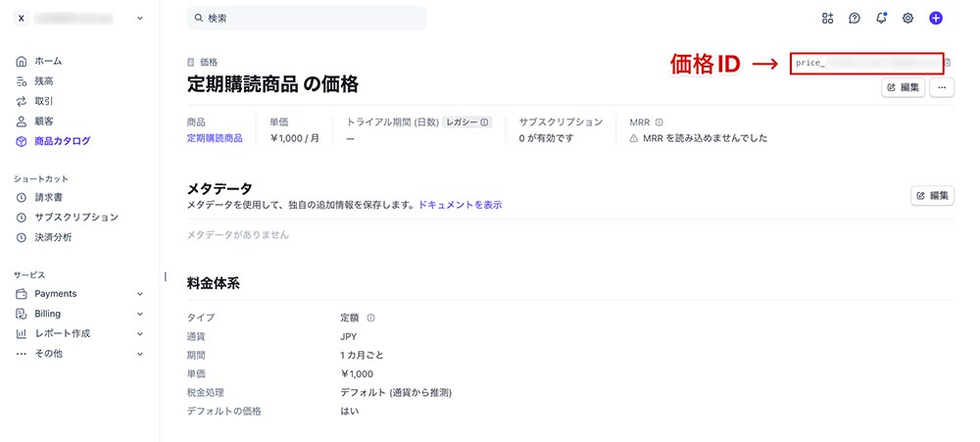Viewport: 980px width, 442px height.
Task: Click the 編集 button next to price title
Action: pyautogui.click(x=904, y=87)
